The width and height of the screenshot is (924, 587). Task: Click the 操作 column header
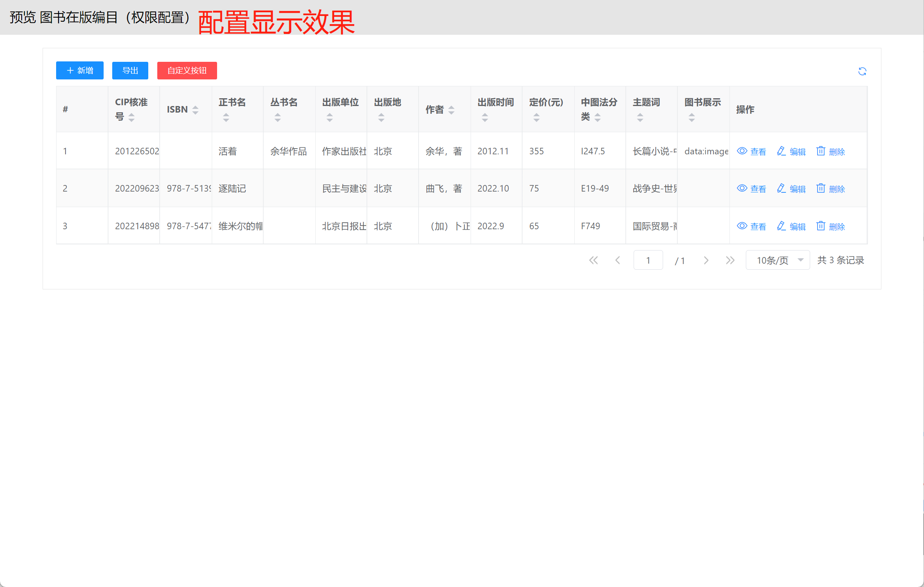[745, 110]
